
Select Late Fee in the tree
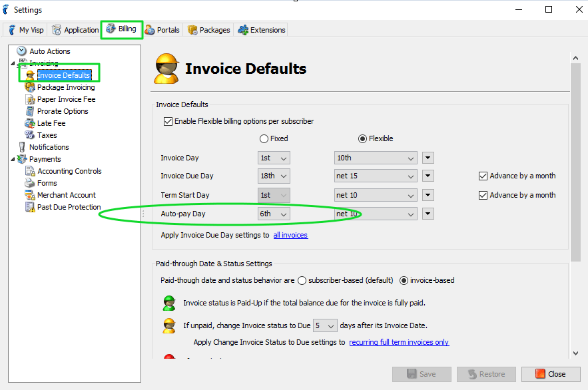tap(51, 123)
